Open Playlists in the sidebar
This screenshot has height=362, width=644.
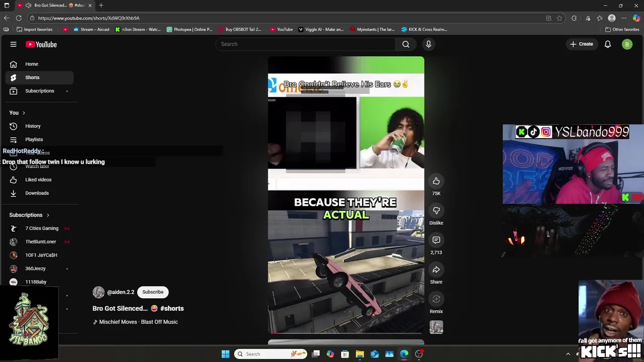(39, 139)
